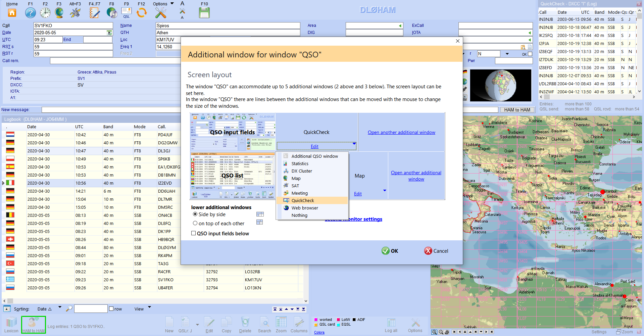Viewport: 644px width, 336px height.
Task: Expand the N combo box arrow
Action: coord(507,54)
